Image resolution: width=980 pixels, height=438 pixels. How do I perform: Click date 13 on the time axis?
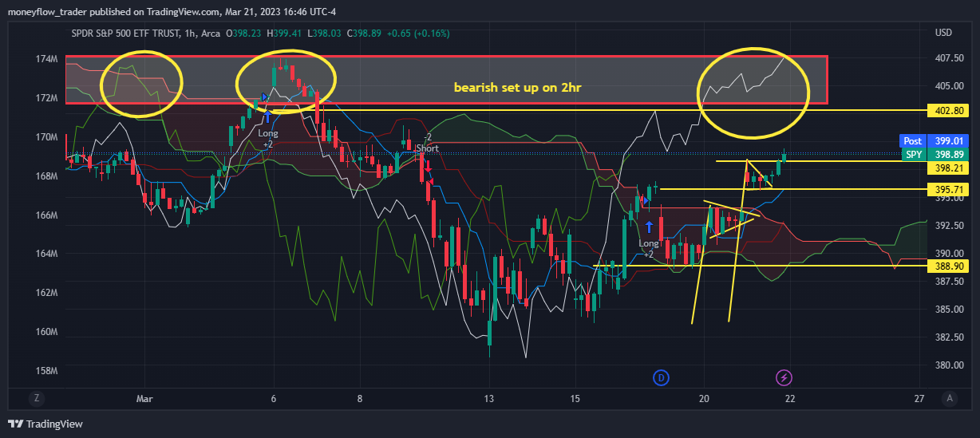pos(489,397)
